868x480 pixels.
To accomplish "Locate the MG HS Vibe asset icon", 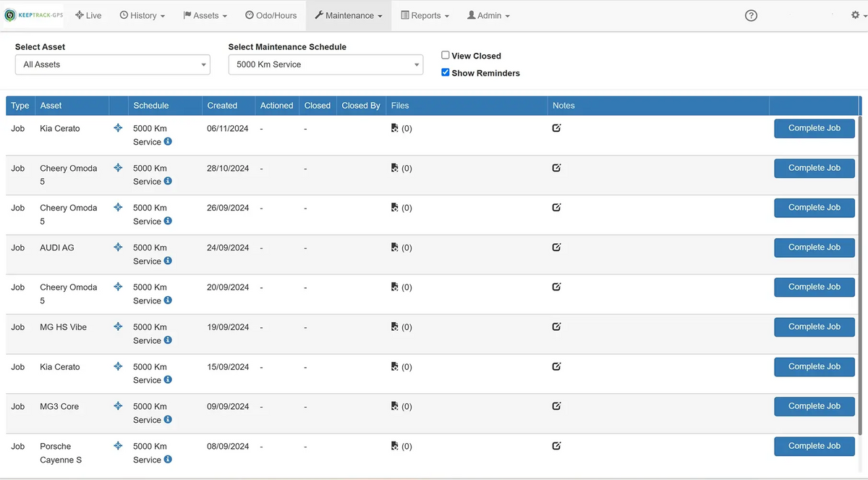I will click(x=118, y=327).
